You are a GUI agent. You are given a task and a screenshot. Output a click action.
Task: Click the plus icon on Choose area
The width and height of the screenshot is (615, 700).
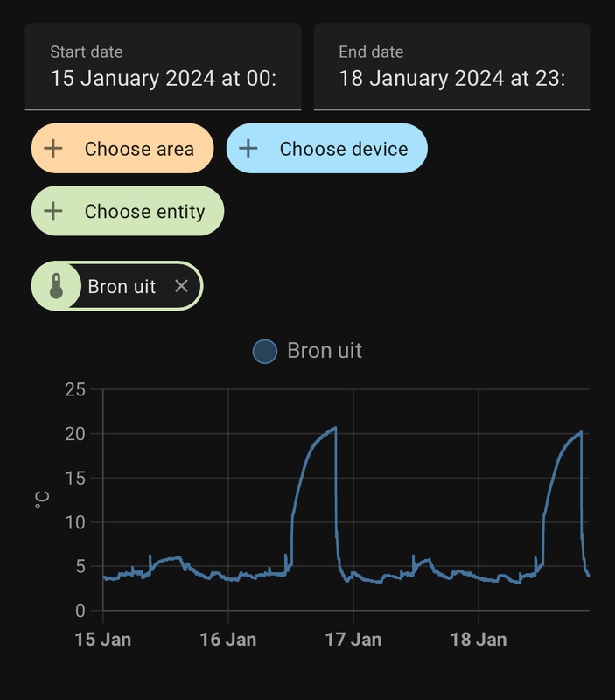tap(53, 149)
